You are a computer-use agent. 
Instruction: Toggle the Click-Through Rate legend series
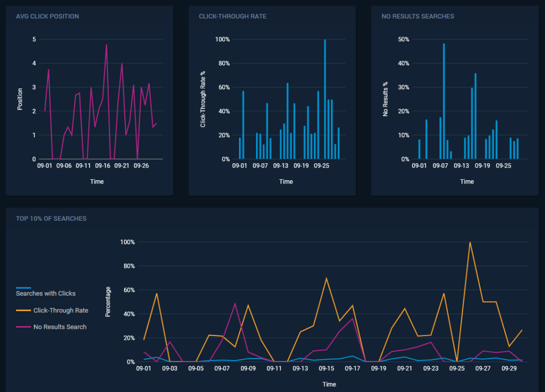[61, 311]
